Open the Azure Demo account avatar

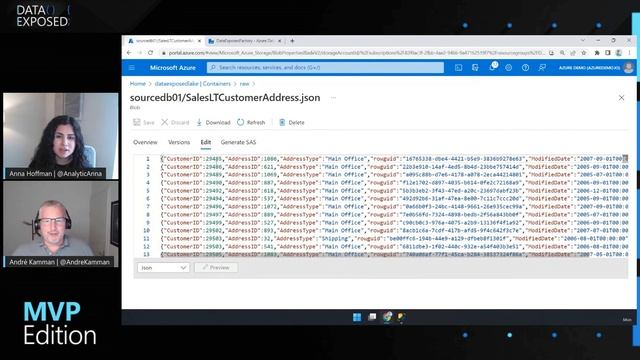629,67
